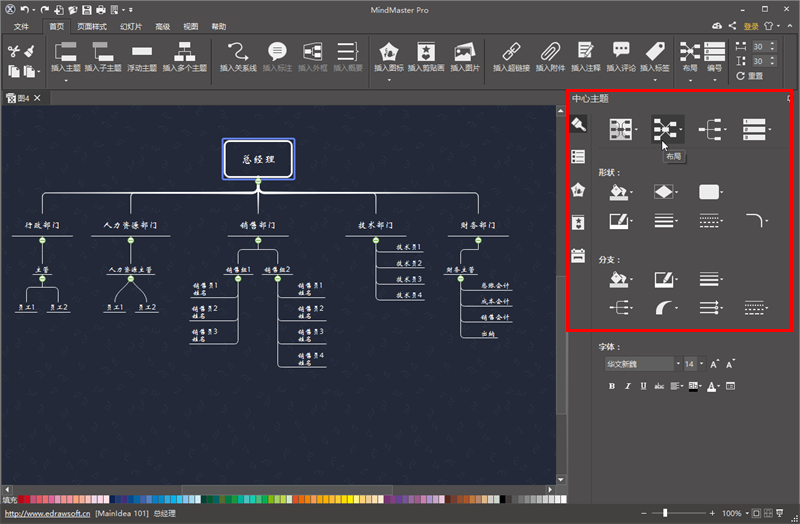
Task: Click the 编号 numbering icon in the ribbon
Action: (714, 52)
